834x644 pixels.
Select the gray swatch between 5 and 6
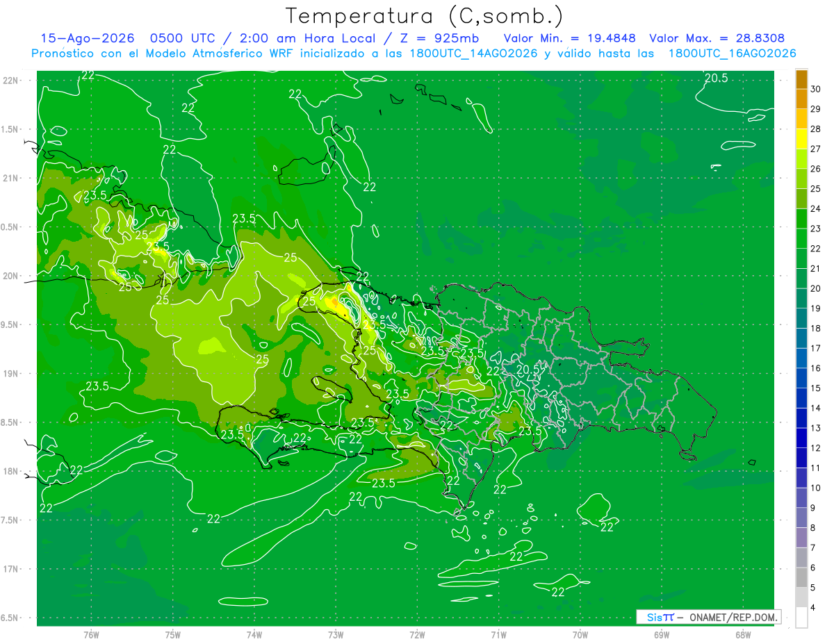coord(801,577)
